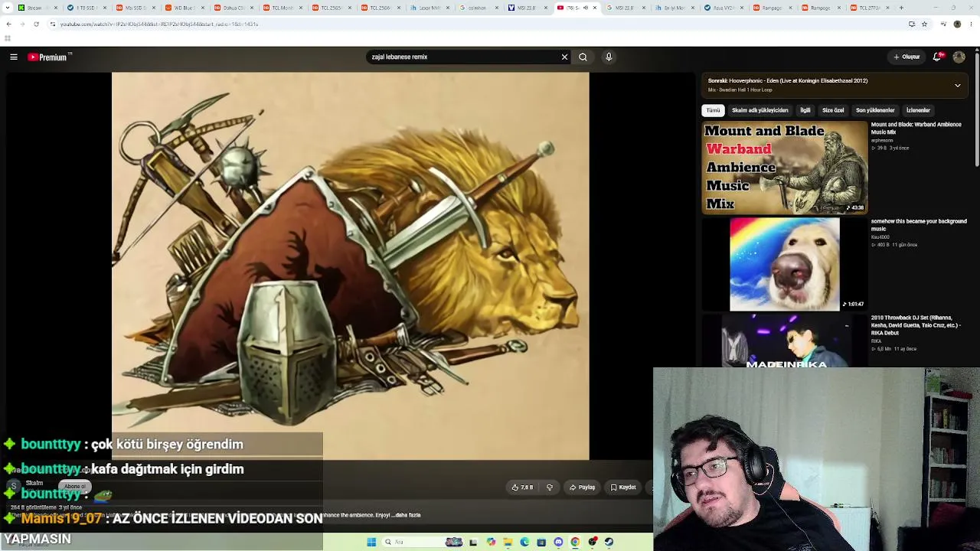Image resolution: width=980 pixels, height=551 pixels.
Task: Select the İlgili filter chip
Action: coord(805,110)
